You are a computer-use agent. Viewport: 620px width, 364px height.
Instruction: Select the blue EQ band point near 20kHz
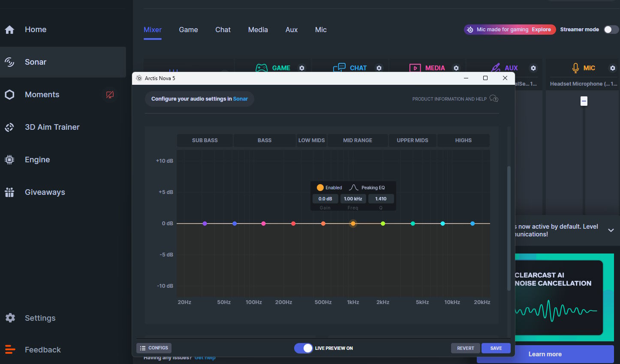pyautogui.click(x=473, y=224)
